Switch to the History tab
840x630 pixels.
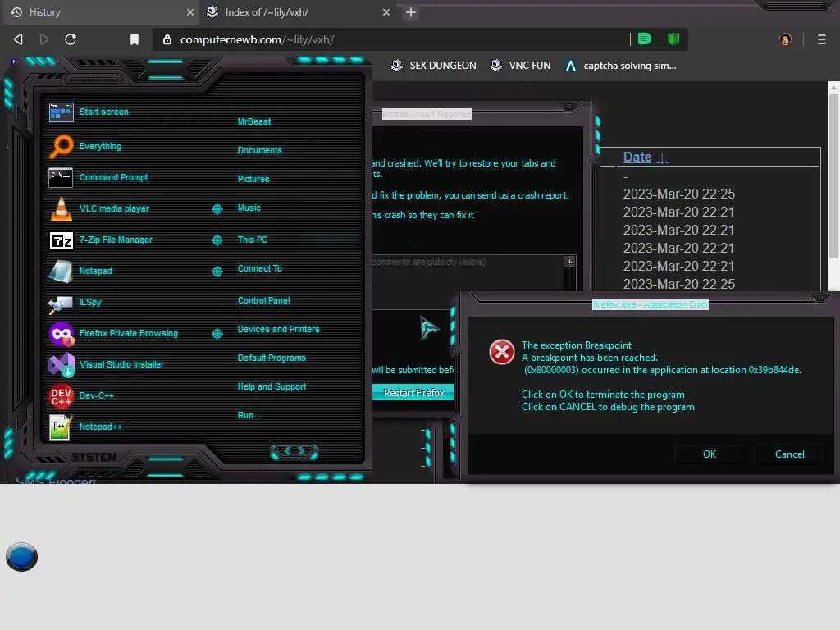99,12
